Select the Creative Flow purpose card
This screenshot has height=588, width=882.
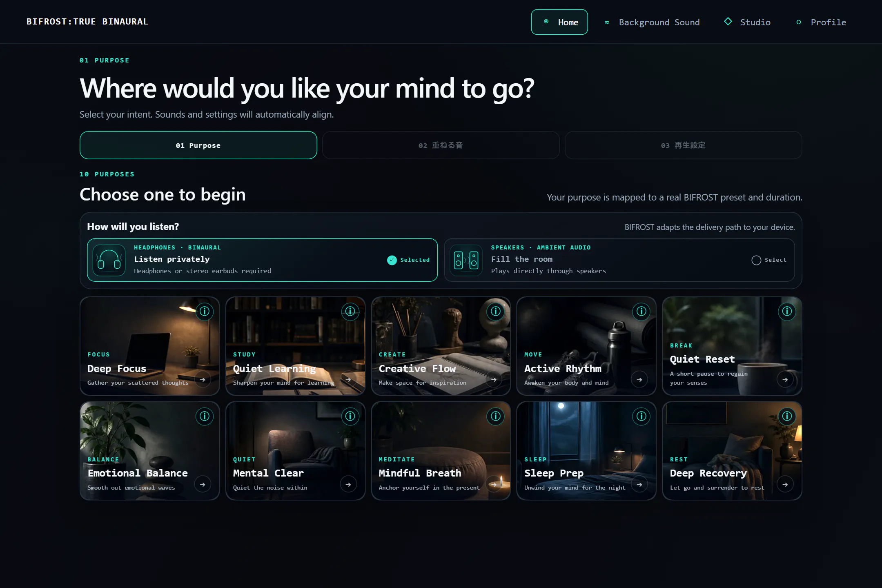441,346
